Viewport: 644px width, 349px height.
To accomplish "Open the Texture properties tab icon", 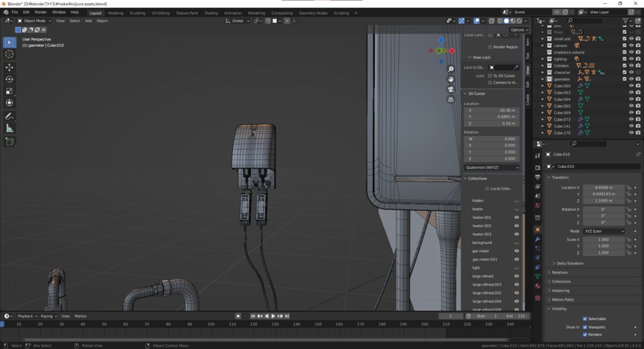I will point(538,297).
